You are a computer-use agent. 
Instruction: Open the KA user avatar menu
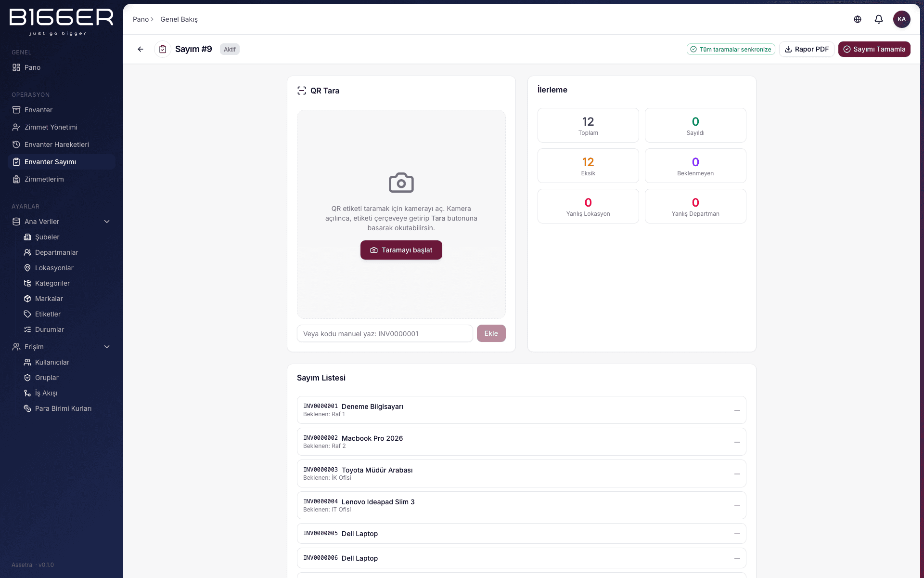[x=902, y=19]
